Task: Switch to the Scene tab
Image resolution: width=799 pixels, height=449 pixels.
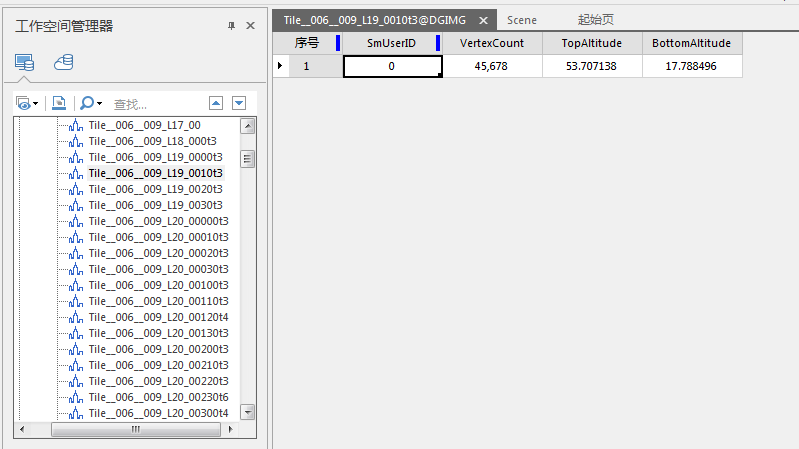Action: [x=522, y=20]
